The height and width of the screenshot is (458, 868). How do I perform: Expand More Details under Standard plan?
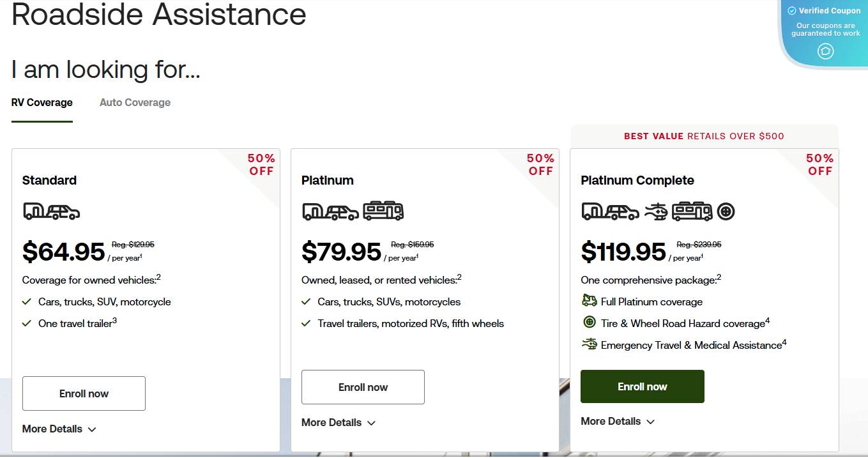tap(59, 429)
